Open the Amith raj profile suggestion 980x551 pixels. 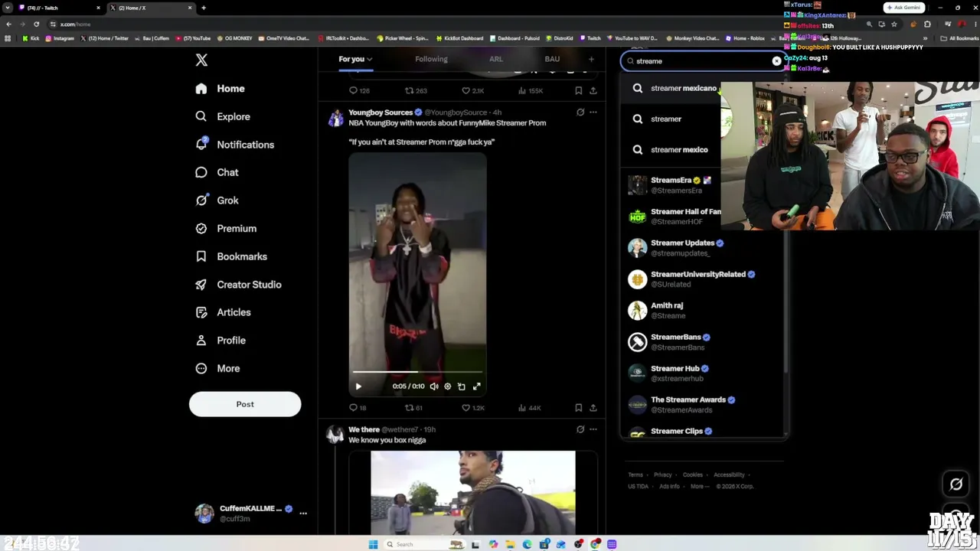tap(703, 311)
